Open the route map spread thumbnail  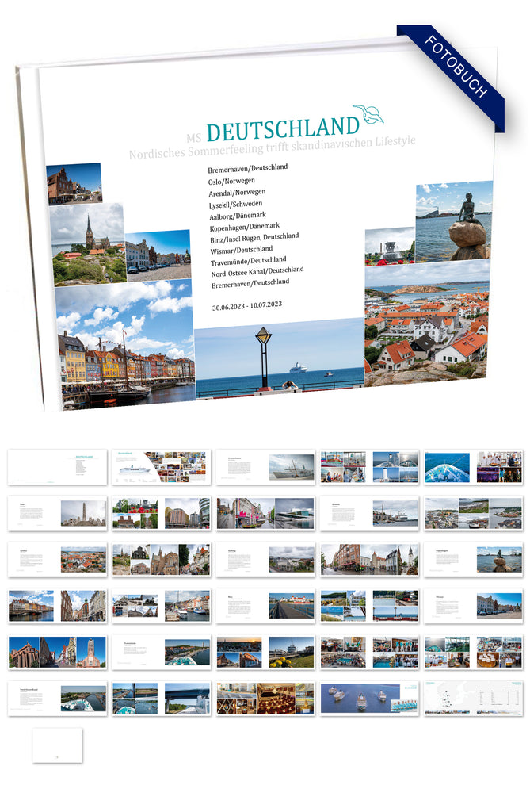click(x=474, y=698)
